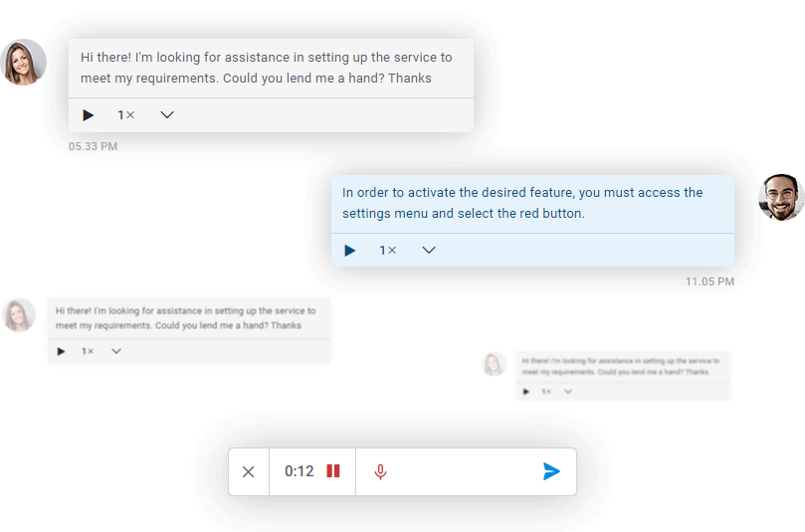The image size is (805, 532).
Task: Play the medium-sized gray message audio
Action: pyautogui.click(x=62, y=351)
